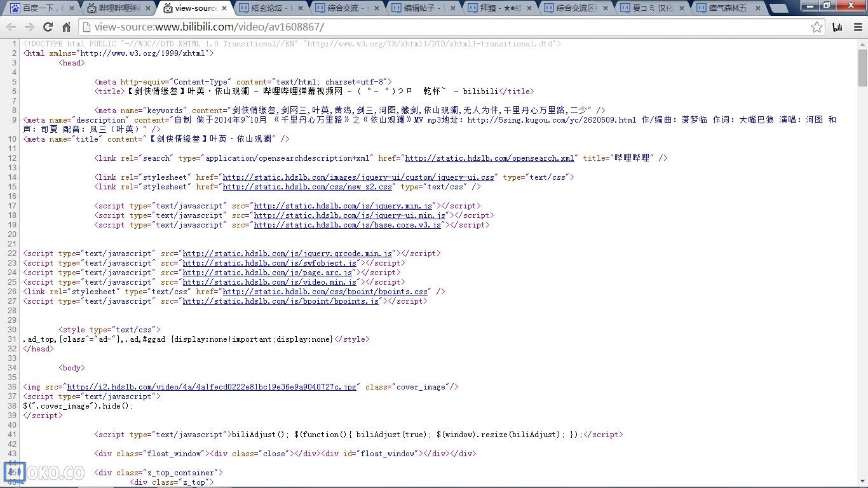The height and width of the screenshot is (488, 868).
Task: Click the vertical scrollbar down arrow
Action: click(862, 483)
